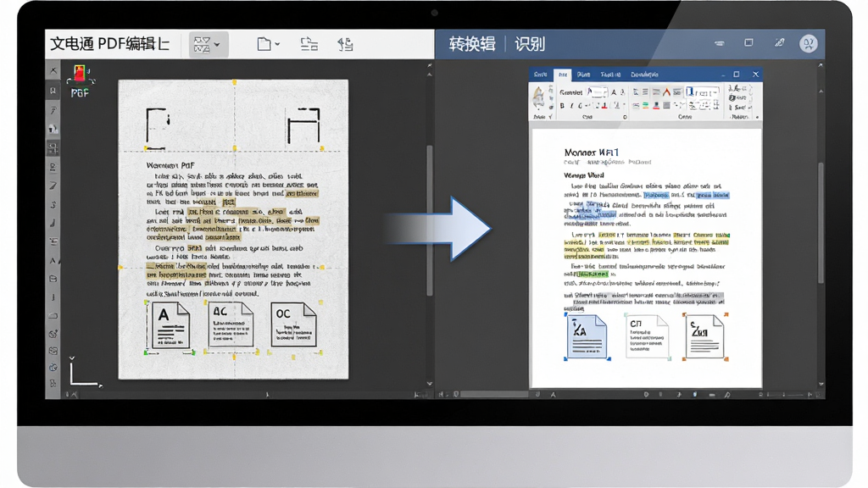Viewport: 868px width, 488px height.
Task: Toggle Italic in the Word ribbon
Action: [x=571, y=106]
